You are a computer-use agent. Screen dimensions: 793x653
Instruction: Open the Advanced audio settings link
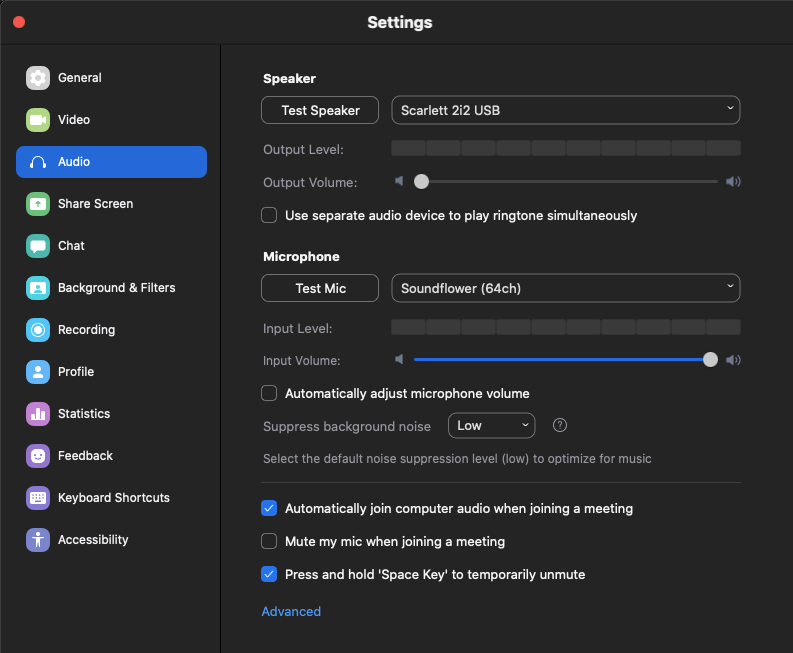coord(291,611)
